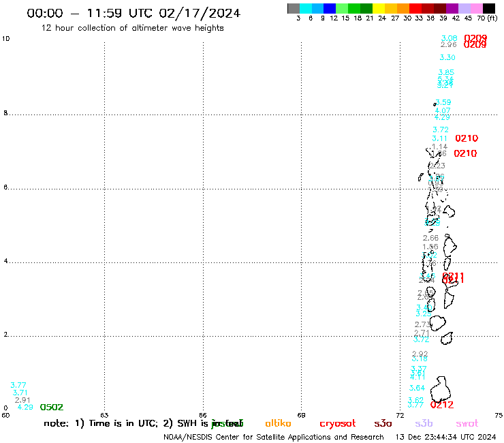Click the '70 (ft)' color scale label
The image size is (504, 443).
pyautogui.click(x=487, y=18)
